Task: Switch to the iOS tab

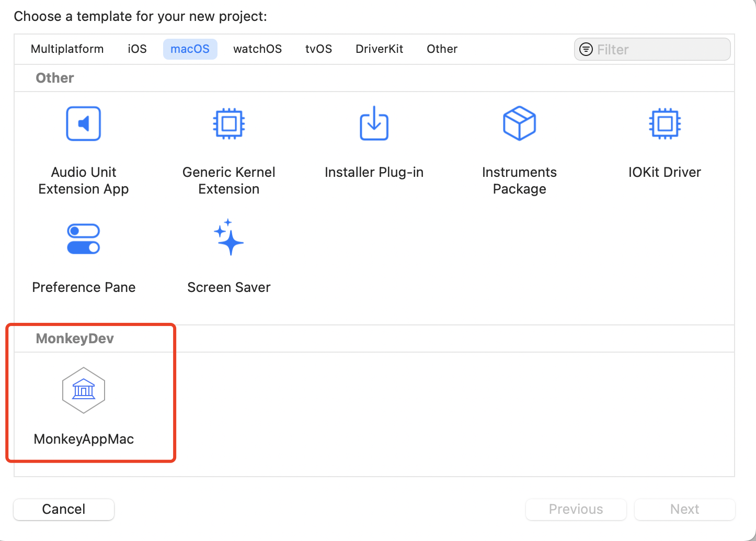Action: [137, 49]
